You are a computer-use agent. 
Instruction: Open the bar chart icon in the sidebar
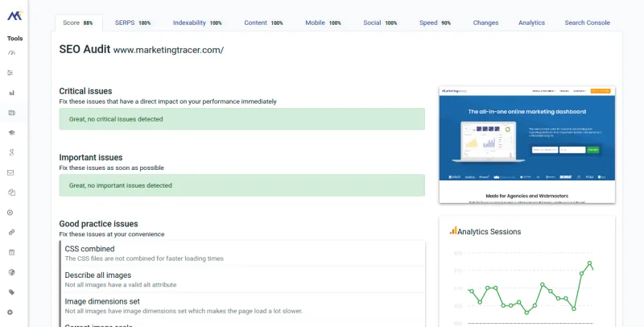click(11, 93)
